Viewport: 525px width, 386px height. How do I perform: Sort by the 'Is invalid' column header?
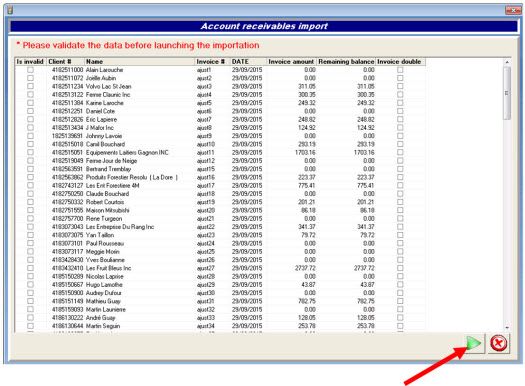coord(30,62)
